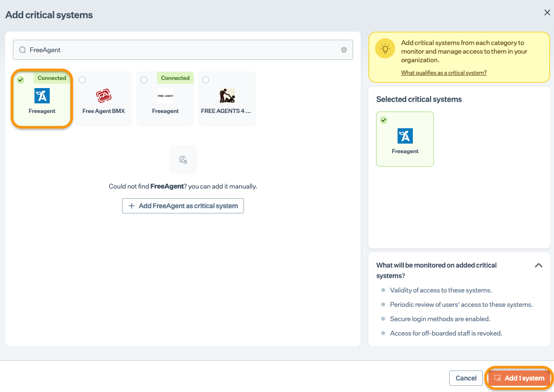Click the search magnifier icon
The image size is (554, 392).
point(22,50)
